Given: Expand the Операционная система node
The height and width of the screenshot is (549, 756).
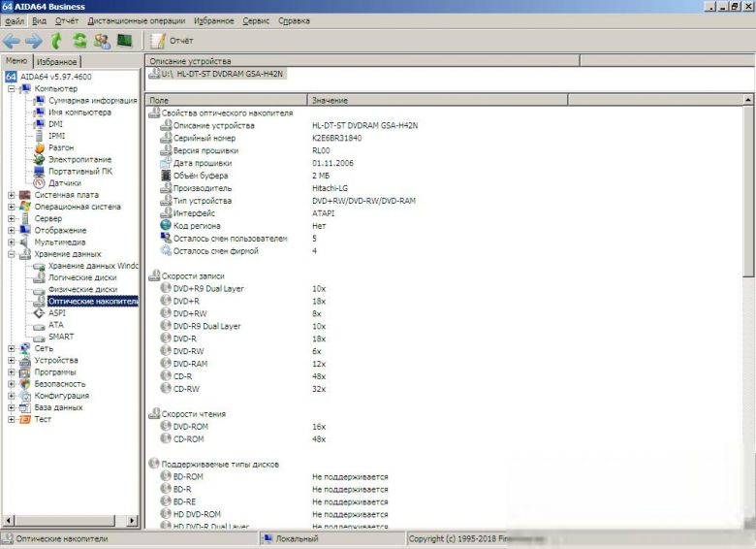Looking at the screenshot, I should pyautogui.click(x=11, y=207).
